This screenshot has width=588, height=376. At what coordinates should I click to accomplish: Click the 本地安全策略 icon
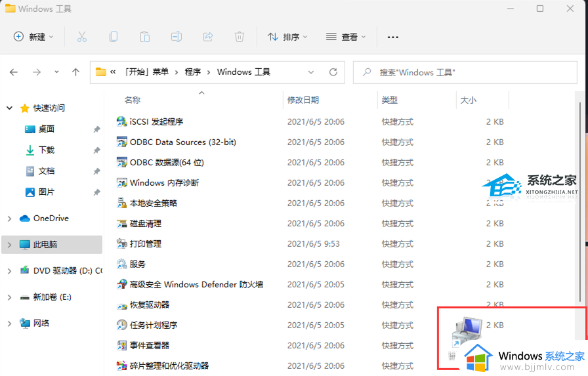tap(121, 203)
